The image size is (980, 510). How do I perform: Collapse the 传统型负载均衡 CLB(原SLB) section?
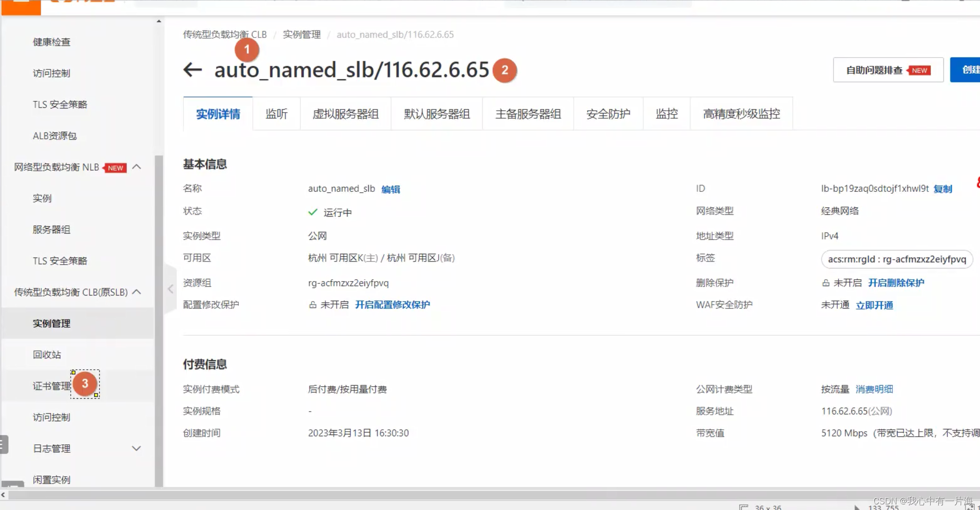137,292
